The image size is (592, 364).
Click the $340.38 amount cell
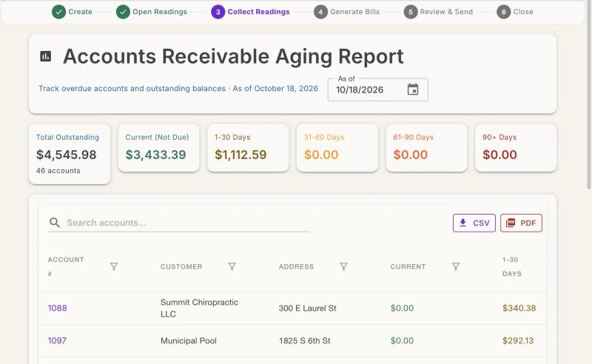tap(519, 308)
